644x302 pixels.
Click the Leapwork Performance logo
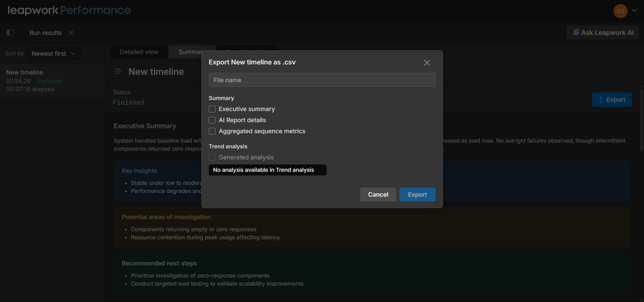69,10
